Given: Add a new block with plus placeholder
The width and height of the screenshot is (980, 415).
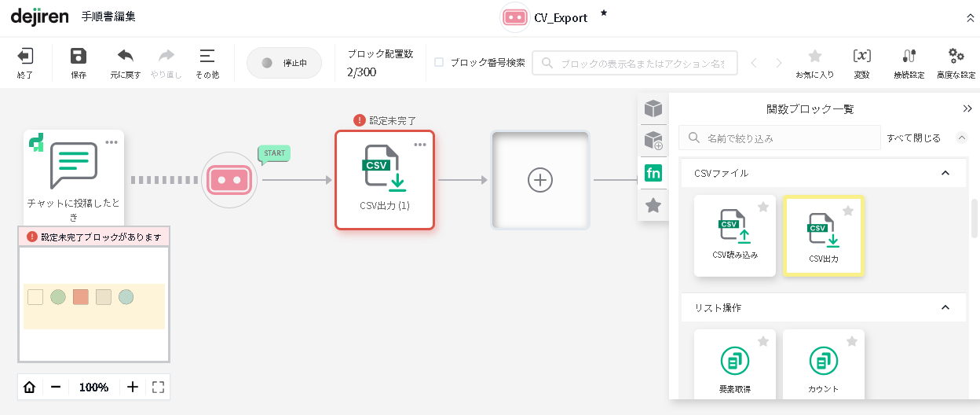Looking at the screenshot, I should coord(540,180).
